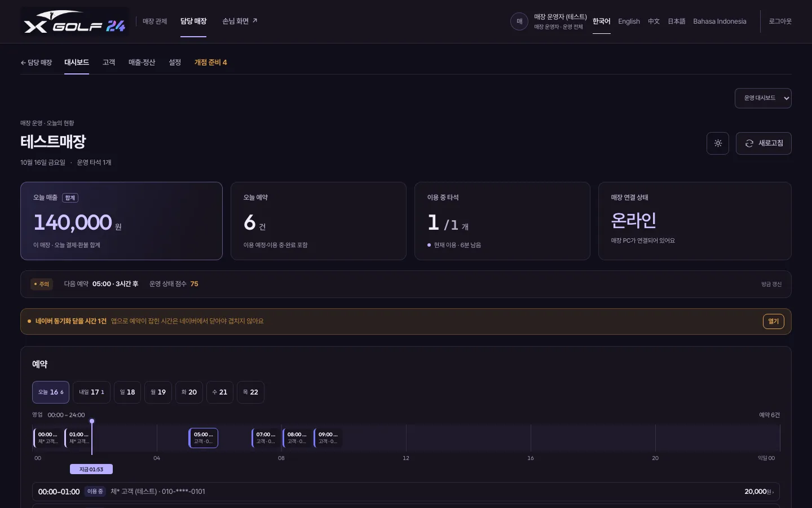Select the 오늘 16 date chip
Screen dimensions: 812x508
coord(51,392)
